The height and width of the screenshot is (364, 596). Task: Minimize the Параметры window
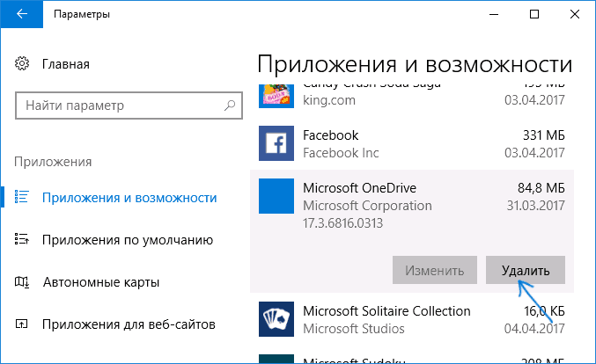pos(494,14)
